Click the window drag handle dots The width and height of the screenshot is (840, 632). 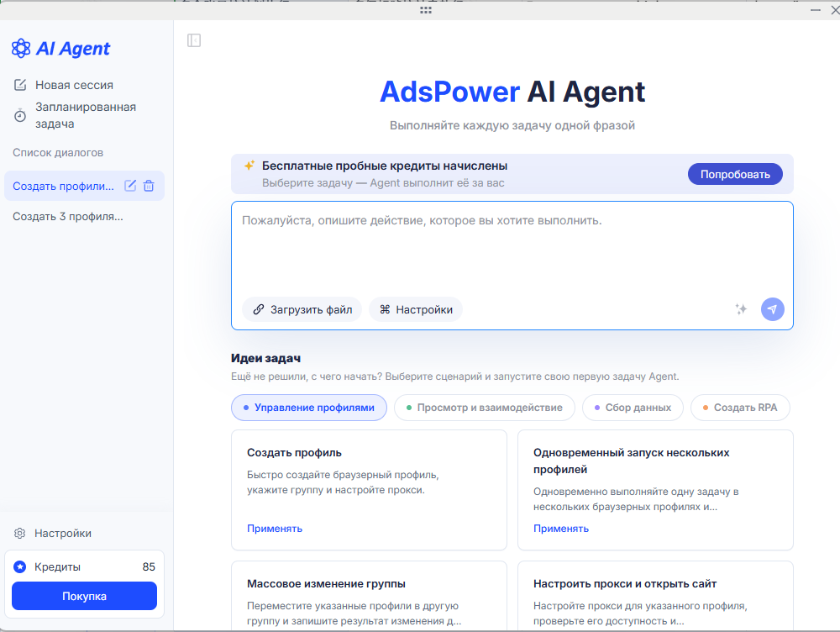point(426,10)
